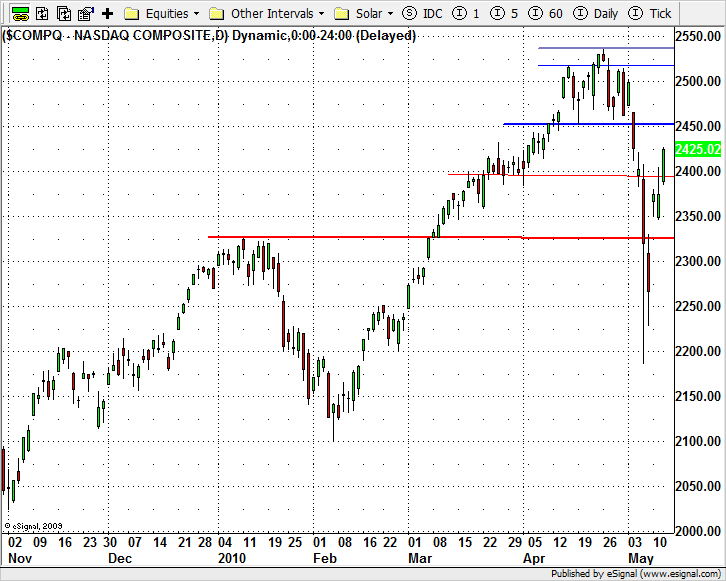Click the 2150.00 price axis label

698,396
